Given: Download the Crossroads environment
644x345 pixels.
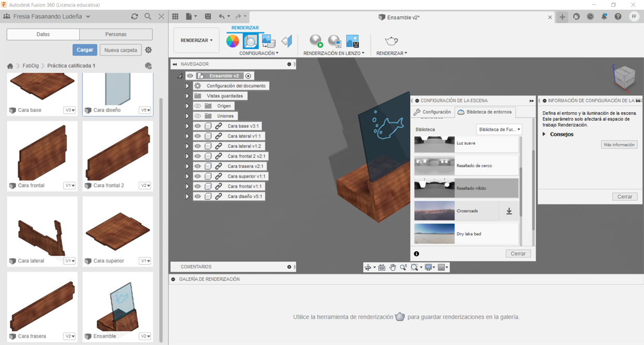Looking at the screenshot, I should [509, 211].
